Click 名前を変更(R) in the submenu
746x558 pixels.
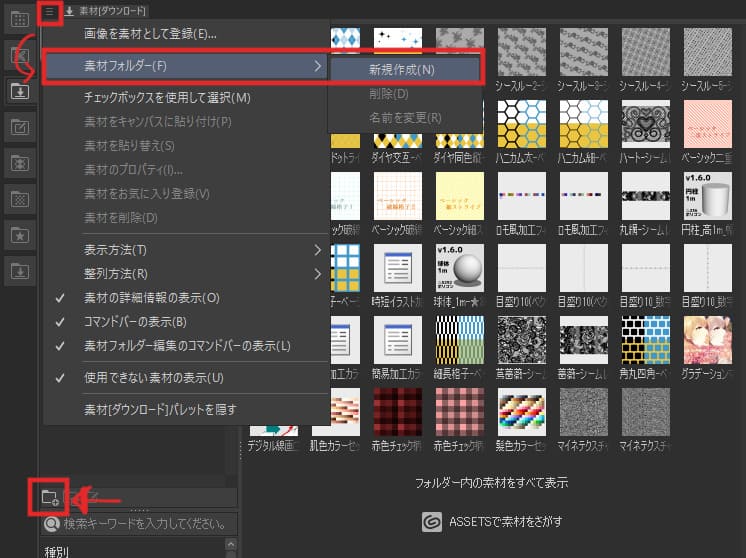[405, 117]
